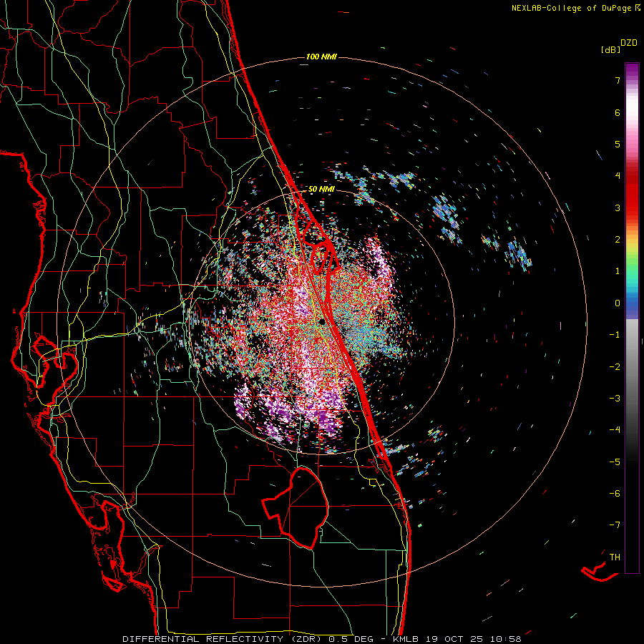
Task: Click the 0 value on the dB scale
Action: click(x=618, y=303)
